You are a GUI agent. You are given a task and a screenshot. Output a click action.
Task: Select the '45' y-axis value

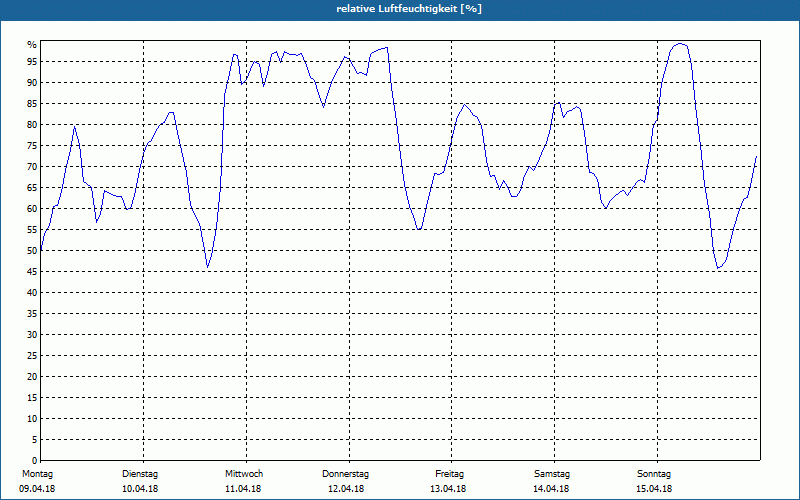click(x=32, y=271)
